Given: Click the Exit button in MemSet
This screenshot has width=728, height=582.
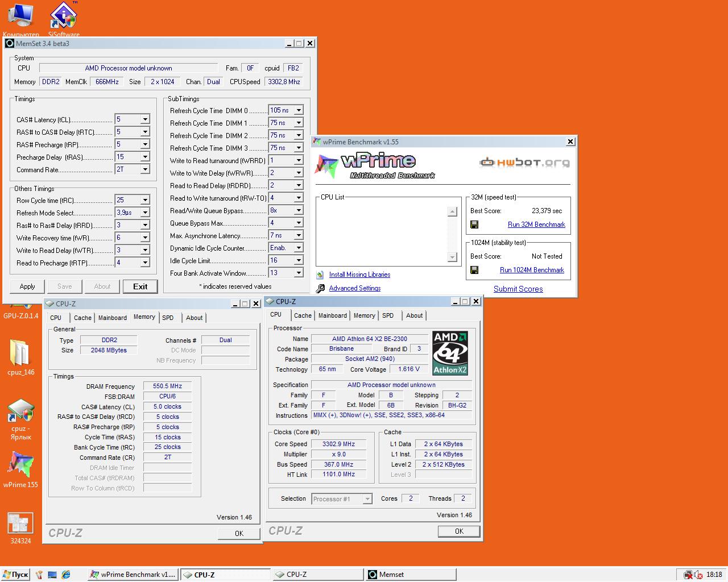Looking at the screenshot, I should [140, 286].
